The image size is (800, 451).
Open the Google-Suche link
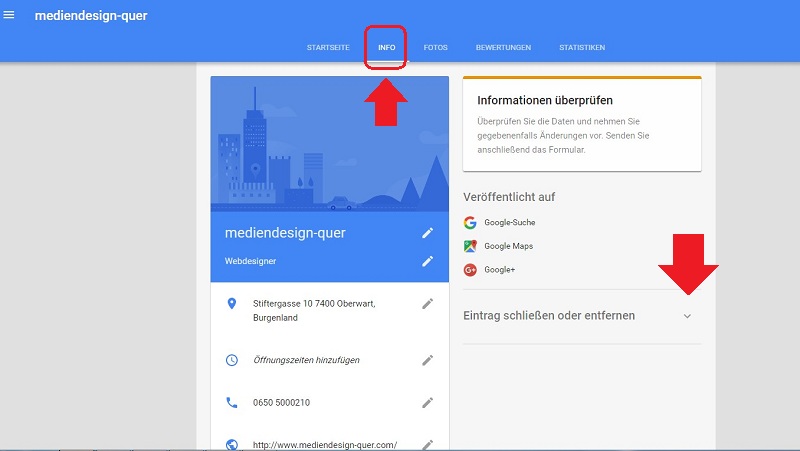coord(510,222)
